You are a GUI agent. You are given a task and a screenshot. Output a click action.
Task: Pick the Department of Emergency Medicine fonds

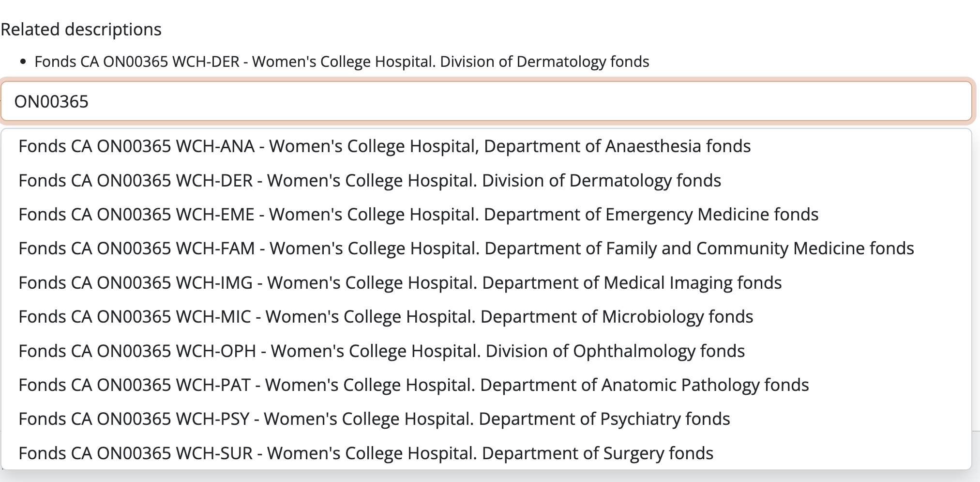(x=418, y=215)
